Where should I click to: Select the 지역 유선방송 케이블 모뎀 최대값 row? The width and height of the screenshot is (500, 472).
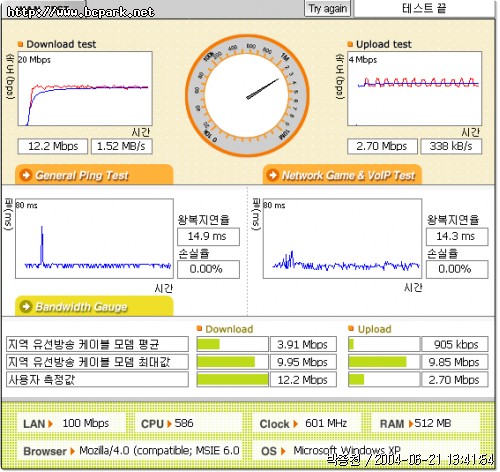click(97, 362)
